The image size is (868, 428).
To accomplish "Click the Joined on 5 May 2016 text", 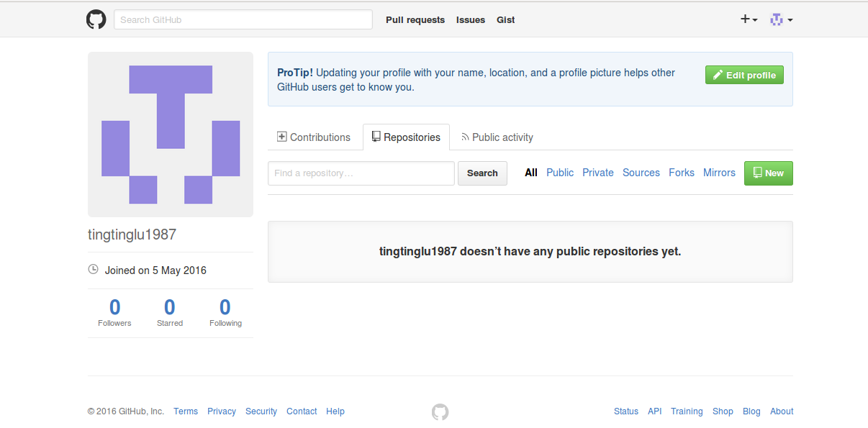I will (155, 270).
